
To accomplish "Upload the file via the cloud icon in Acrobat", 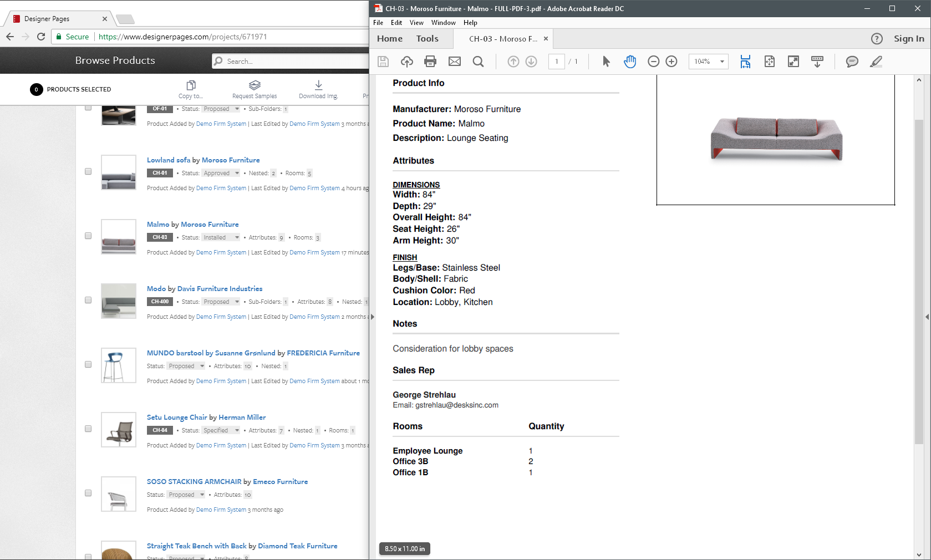I will pyautogui.click(x=407, y=62).
